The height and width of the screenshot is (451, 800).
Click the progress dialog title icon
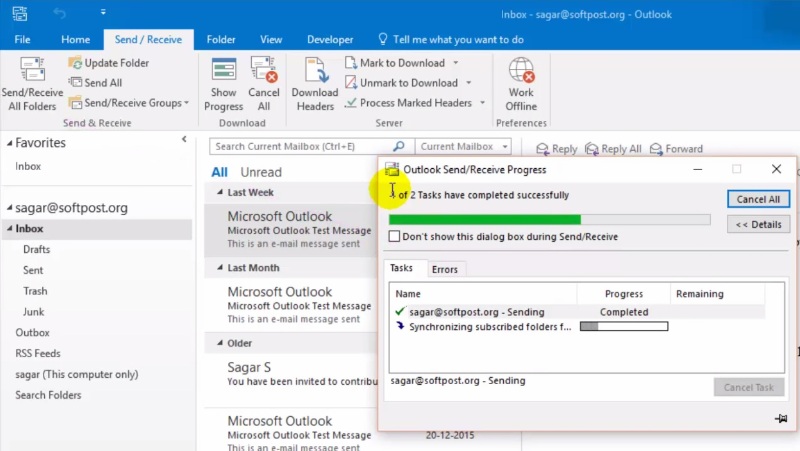[x=392, y=169]
